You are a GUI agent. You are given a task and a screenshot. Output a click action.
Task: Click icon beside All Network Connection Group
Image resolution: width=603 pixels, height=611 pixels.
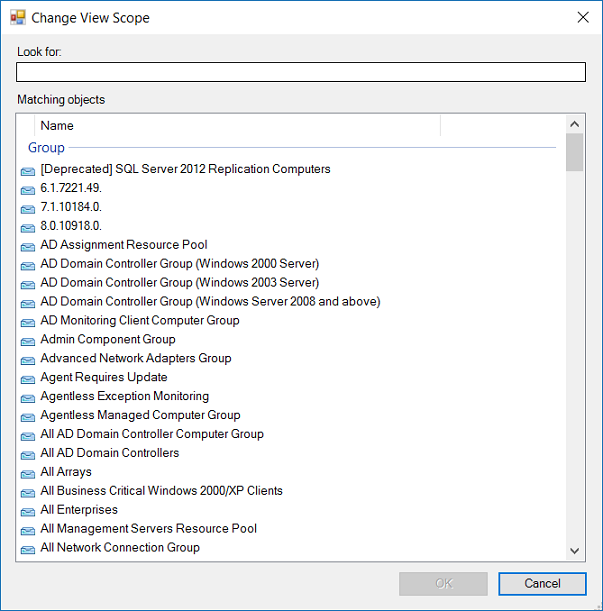[28, 550]
